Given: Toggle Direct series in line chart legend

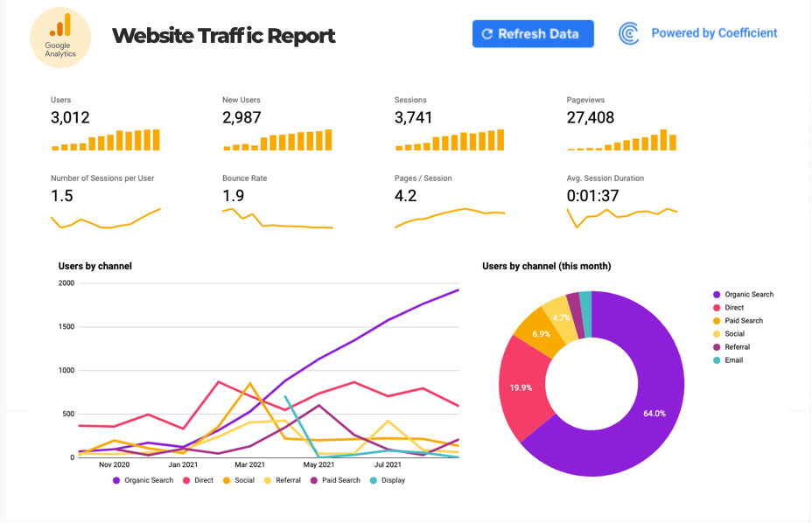Looking at the screenshot, I should pos(201,480).
